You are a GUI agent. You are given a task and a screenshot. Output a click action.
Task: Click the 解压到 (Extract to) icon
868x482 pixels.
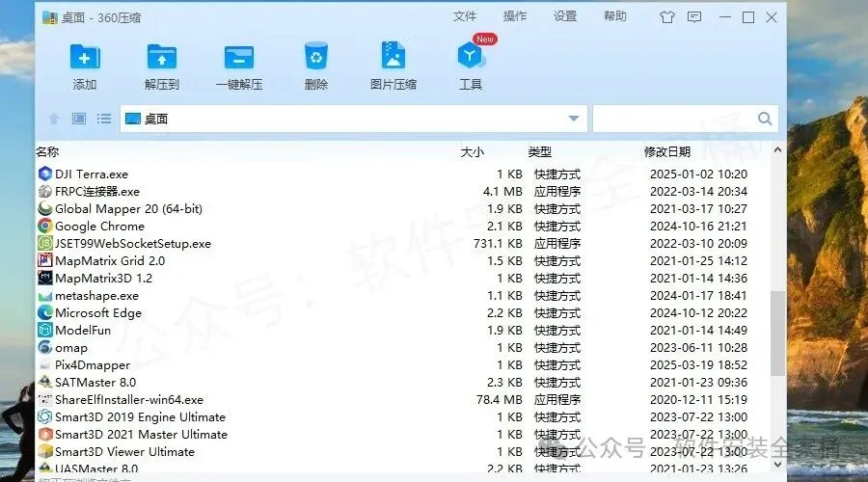pos(162,57)
